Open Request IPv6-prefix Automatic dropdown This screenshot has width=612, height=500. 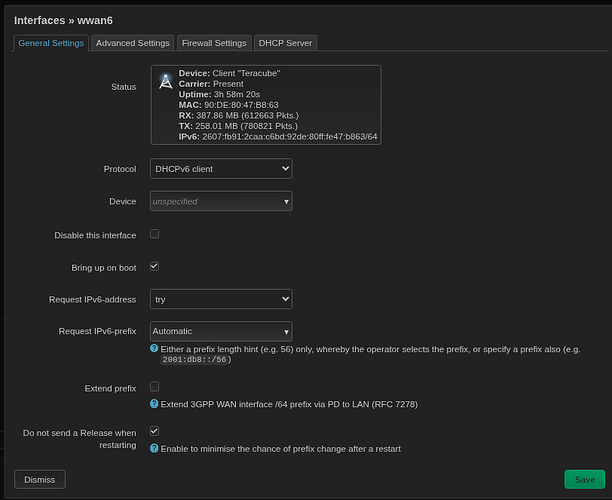point(221,331)
